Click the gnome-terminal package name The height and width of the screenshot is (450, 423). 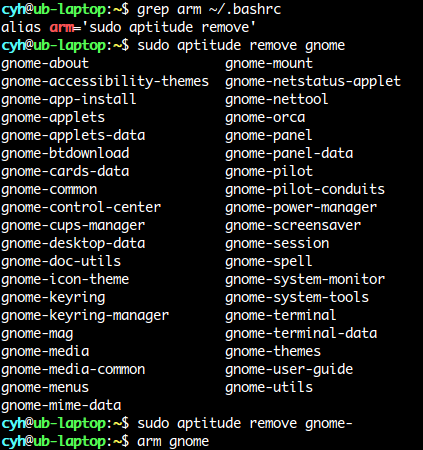click(280, 316)
